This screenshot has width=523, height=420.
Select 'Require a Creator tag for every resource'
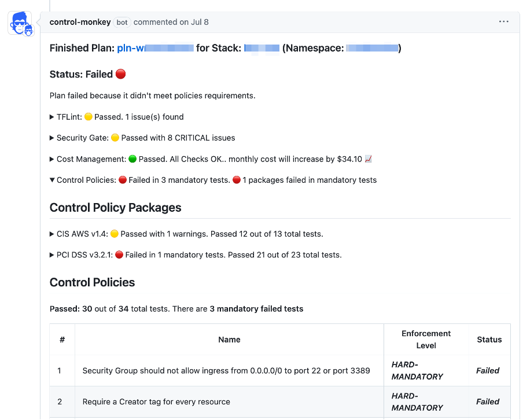pyautogui.click(x=156, y=402)
